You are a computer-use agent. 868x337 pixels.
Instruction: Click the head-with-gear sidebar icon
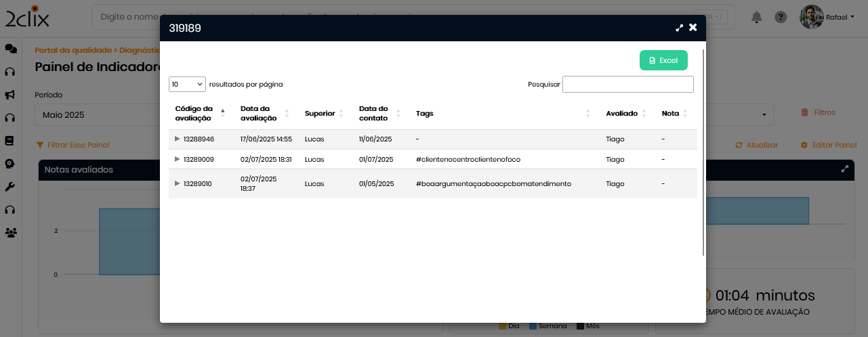10,164
